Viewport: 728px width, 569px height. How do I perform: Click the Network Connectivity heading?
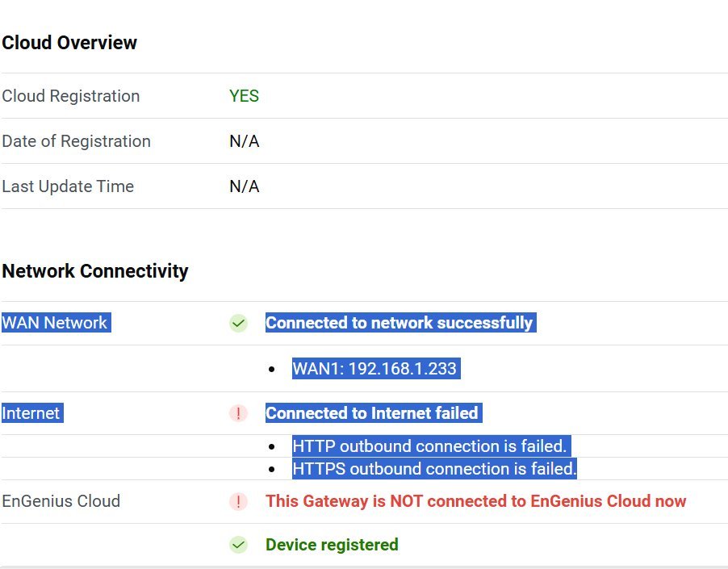coord(95,271)
